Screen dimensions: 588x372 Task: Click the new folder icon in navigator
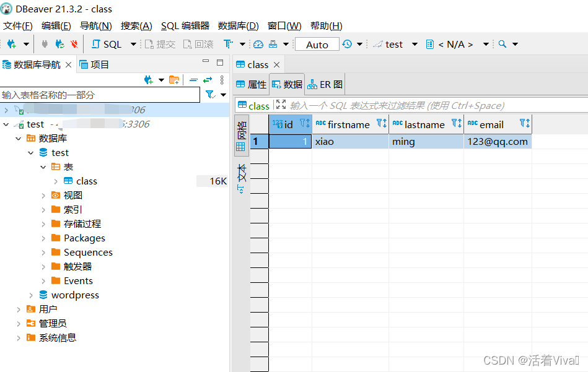[x=174, y=80]
